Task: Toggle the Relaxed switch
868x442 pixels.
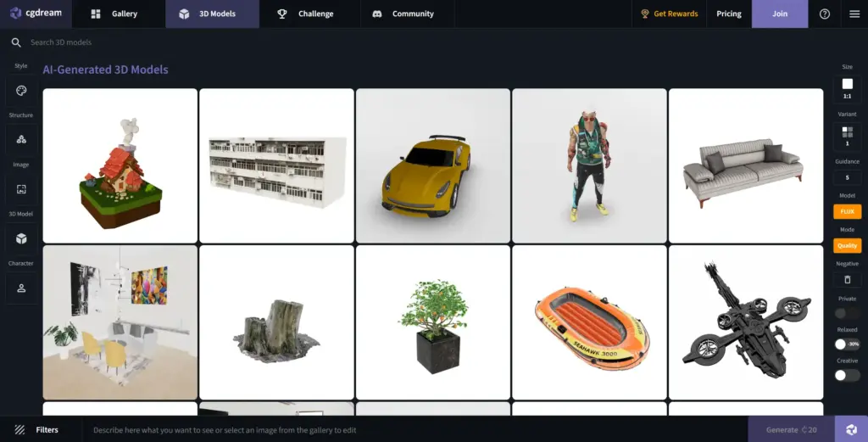Action: tap(847, 344)
